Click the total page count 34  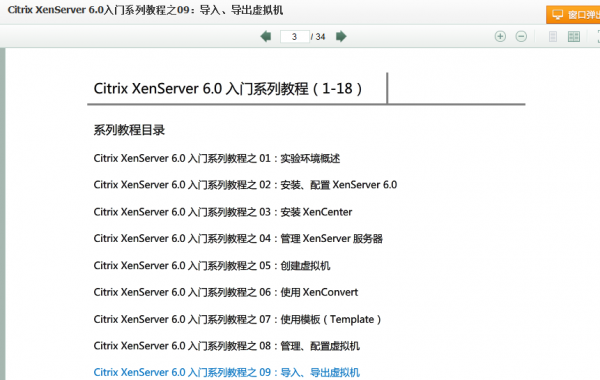pos(320,37)
